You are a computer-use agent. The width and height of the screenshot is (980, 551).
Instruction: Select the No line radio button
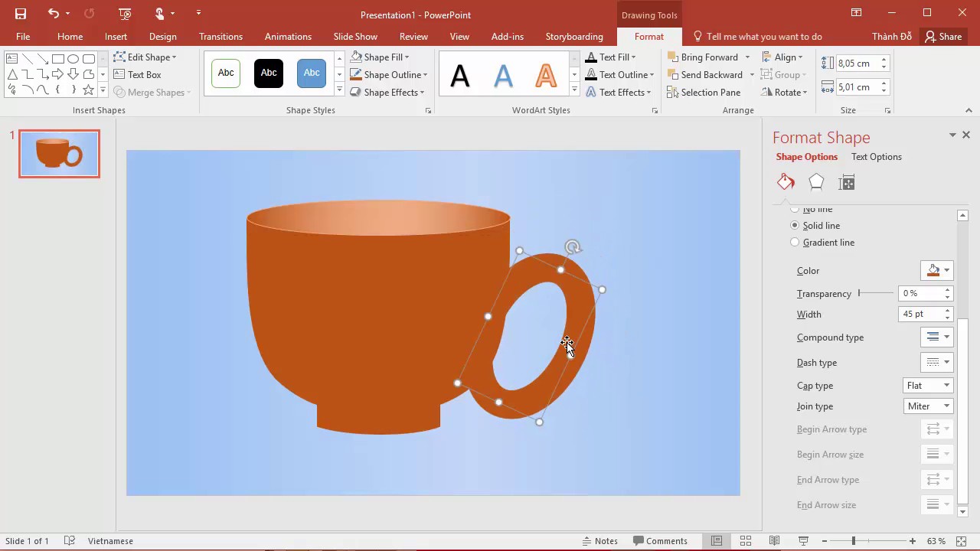tap(795, 210)
